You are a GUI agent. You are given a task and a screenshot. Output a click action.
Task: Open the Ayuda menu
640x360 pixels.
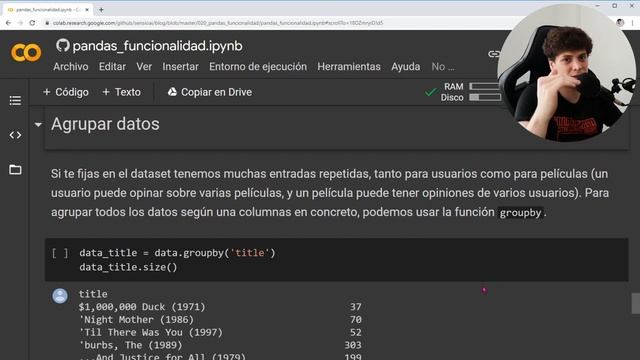[406, 67]
